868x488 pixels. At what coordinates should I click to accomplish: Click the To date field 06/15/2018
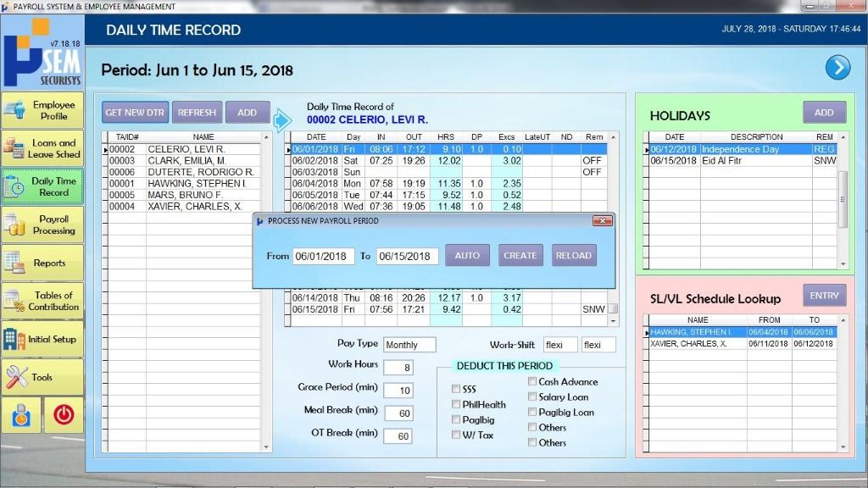pos(408,256)
